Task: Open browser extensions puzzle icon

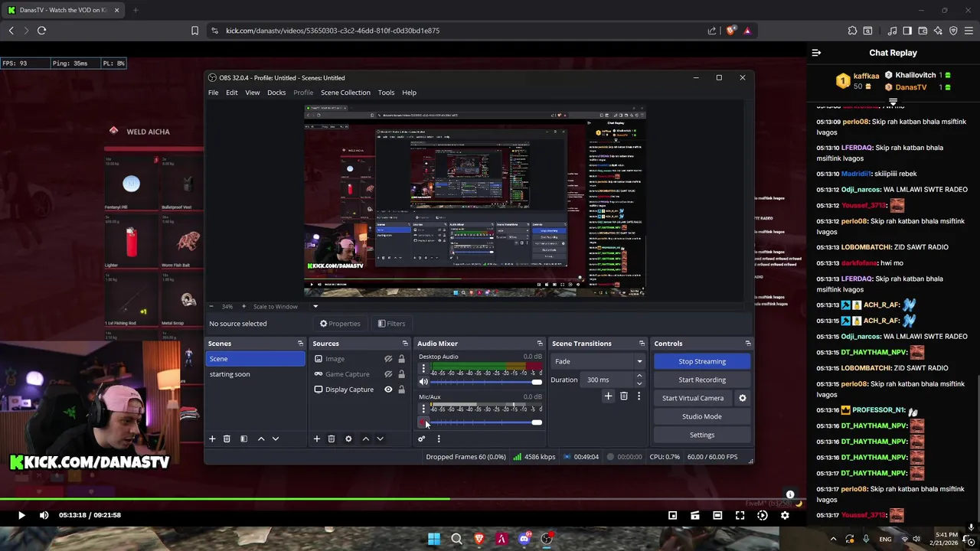Action: pos(852,31)
